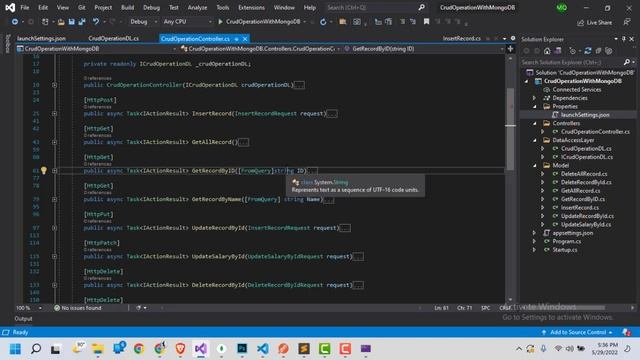Collapse the DataAccessLayer folder
Screen dimensions: 640x360
pyautogui.click(x=535, y=140)
